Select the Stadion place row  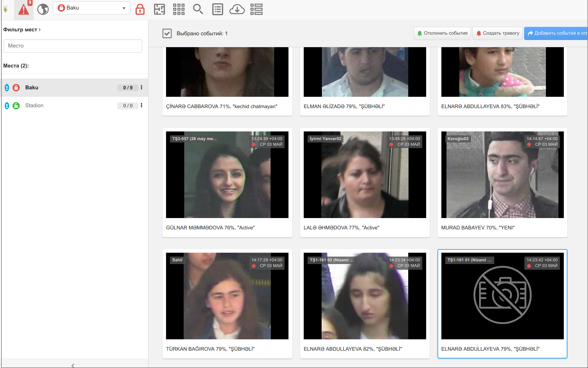75,105
